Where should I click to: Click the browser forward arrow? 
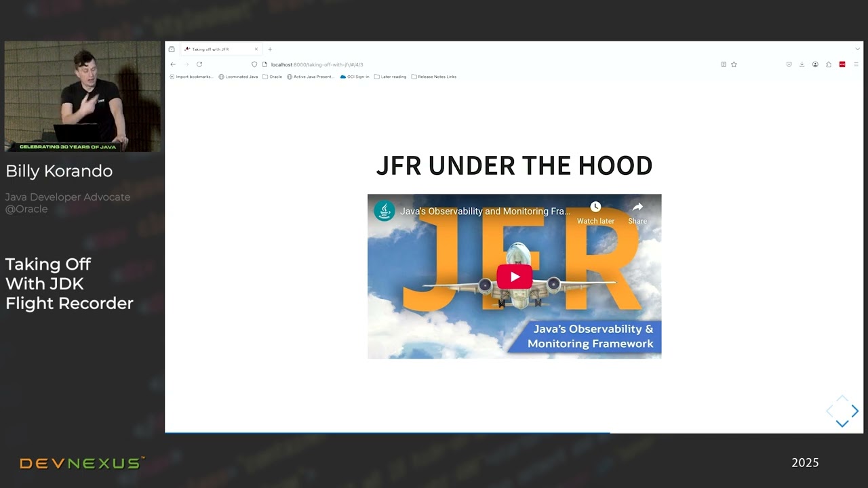coord(186,64)
